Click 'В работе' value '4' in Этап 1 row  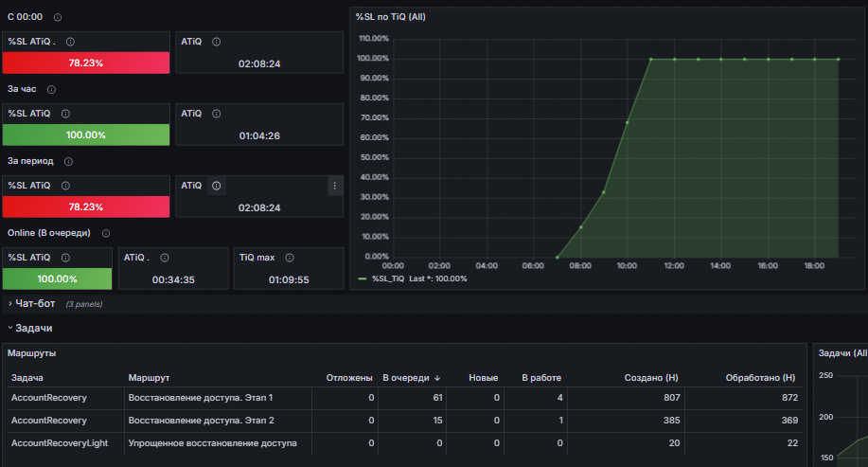[x=559, y=398]
